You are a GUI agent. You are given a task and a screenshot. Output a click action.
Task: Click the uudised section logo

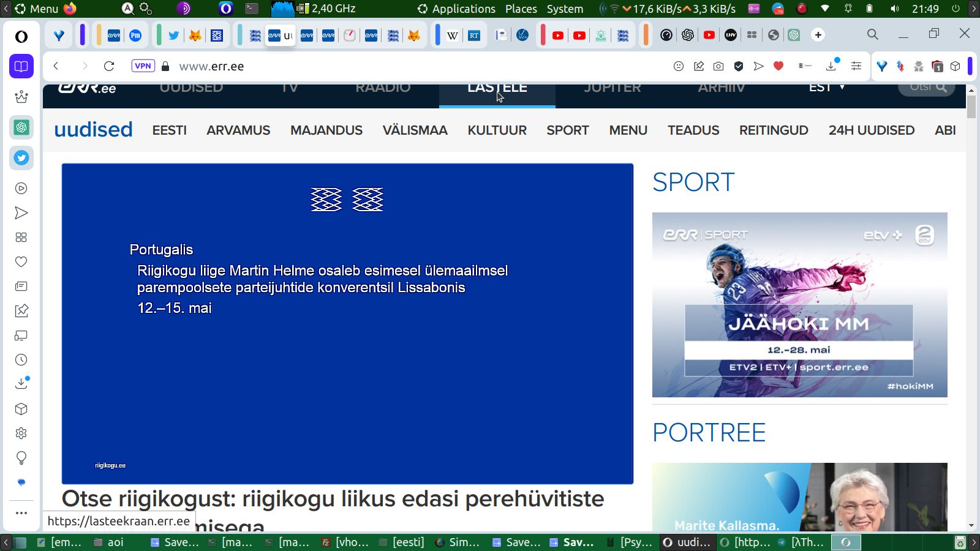click(x=93, y=130)
